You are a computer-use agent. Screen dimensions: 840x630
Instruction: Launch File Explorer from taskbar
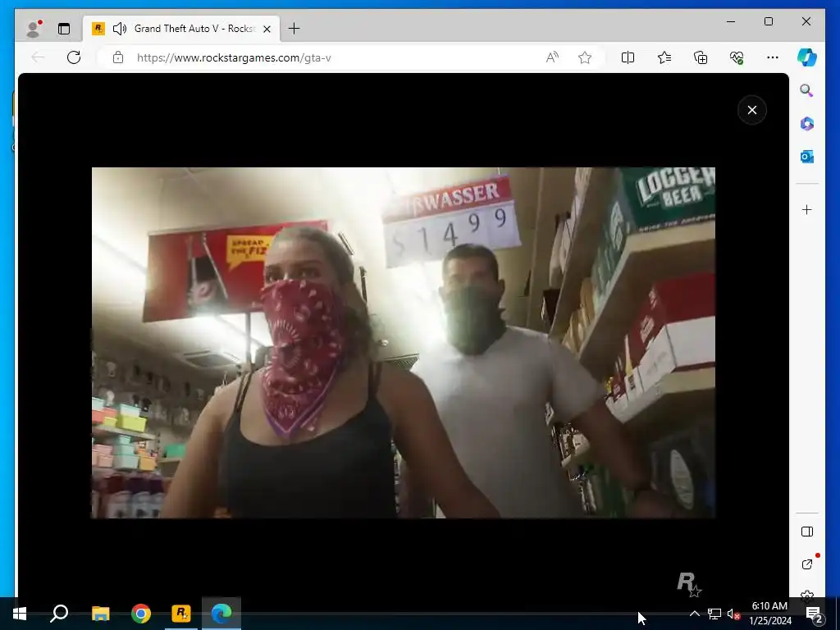point(100,614)
